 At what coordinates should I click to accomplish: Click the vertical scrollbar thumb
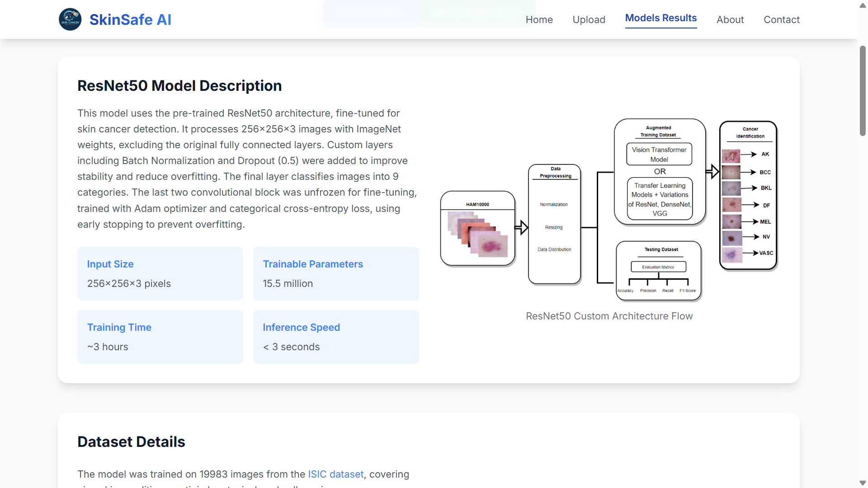(x=863, y=90)
